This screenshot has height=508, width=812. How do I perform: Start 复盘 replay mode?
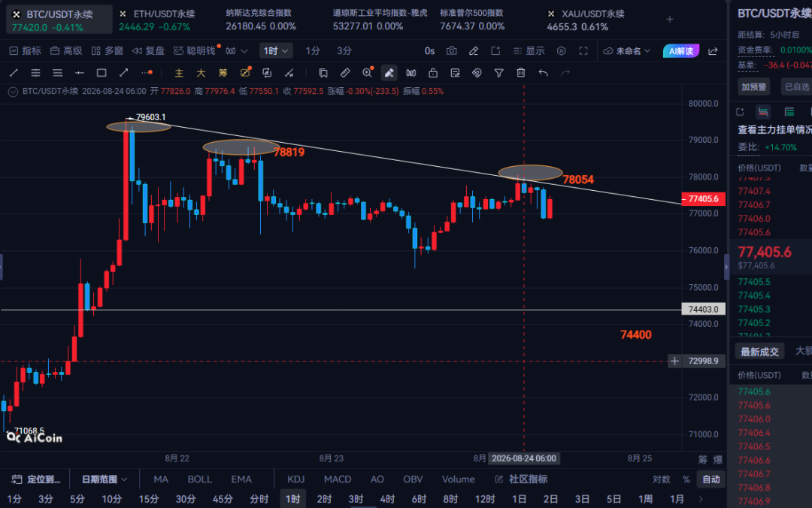(148, 51)
